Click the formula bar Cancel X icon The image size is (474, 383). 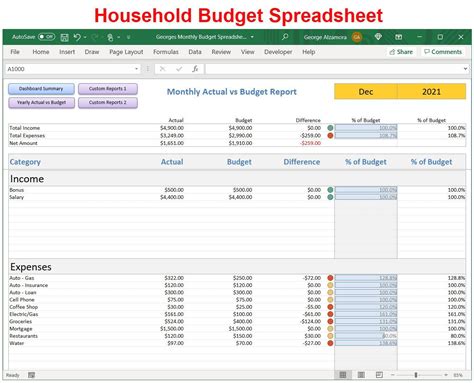click(162, 69)
